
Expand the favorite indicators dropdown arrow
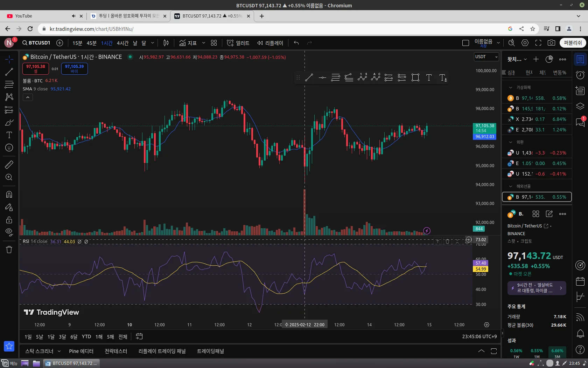click(x=203, y=43)
